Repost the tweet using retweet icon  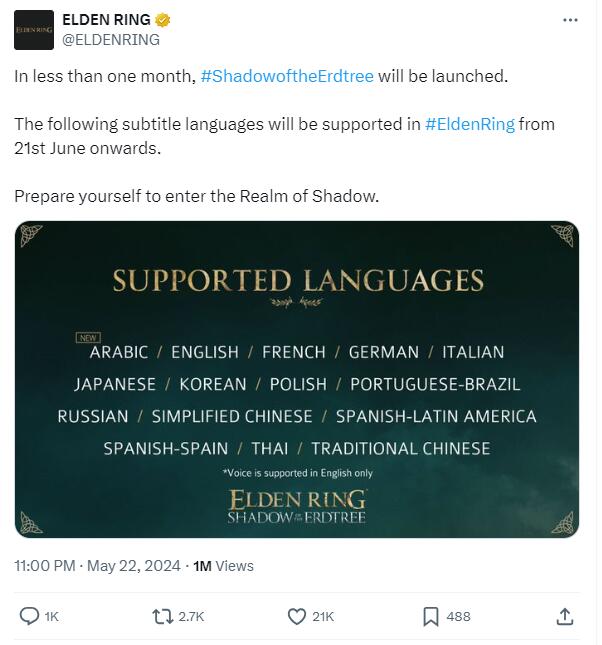click(x=163, y=617)
